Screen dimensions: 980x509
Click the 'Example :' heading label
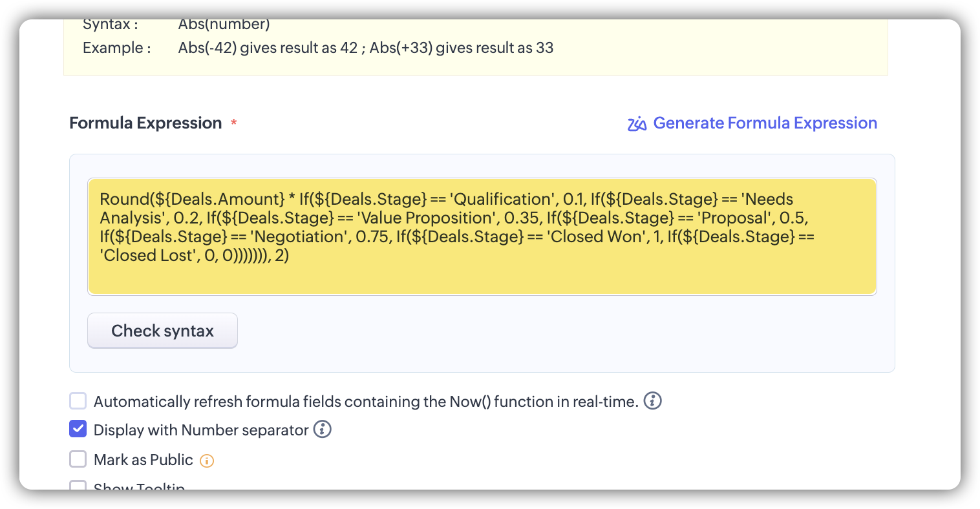click(x=116, y=48)
